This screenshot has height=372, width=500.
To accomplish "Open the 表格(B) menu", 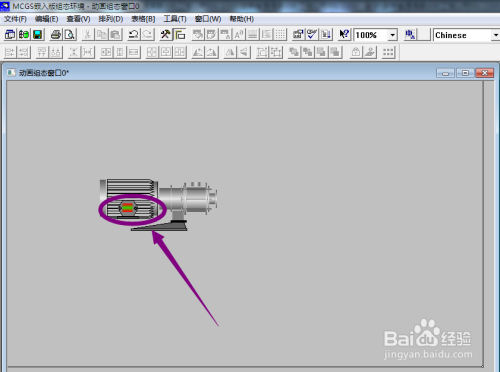I will 143,19.
